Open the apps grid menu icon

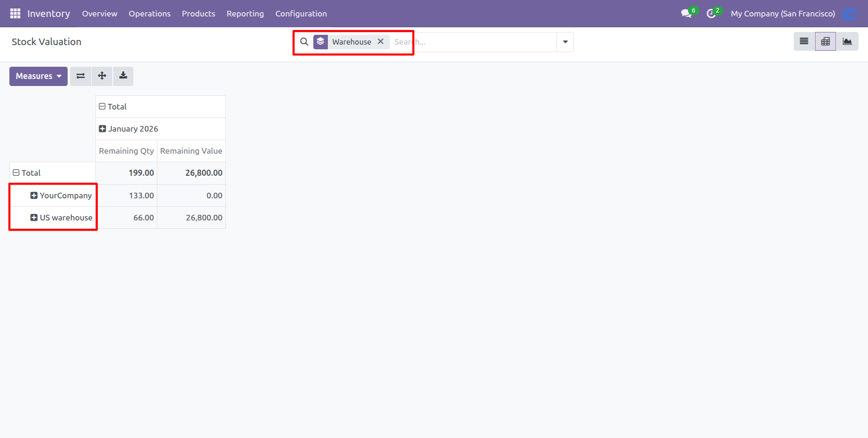(x=15, y=14)
